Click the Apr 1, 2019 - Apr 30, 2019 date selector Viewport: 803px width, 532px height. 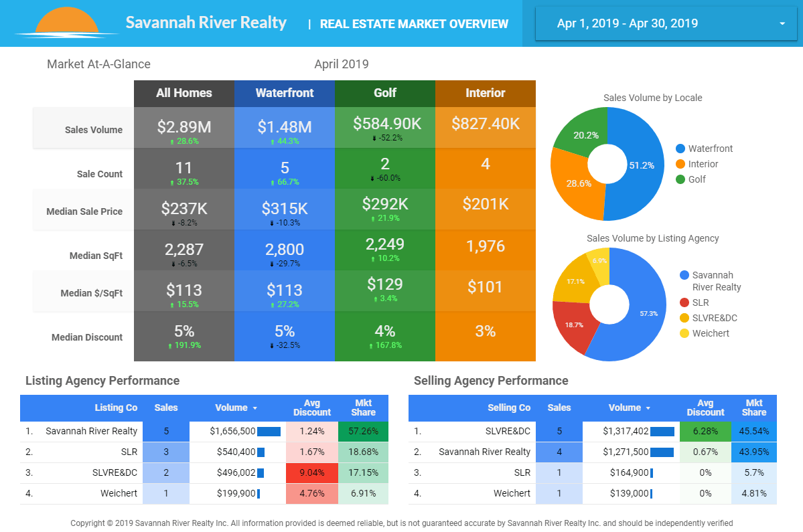(627, 24)
